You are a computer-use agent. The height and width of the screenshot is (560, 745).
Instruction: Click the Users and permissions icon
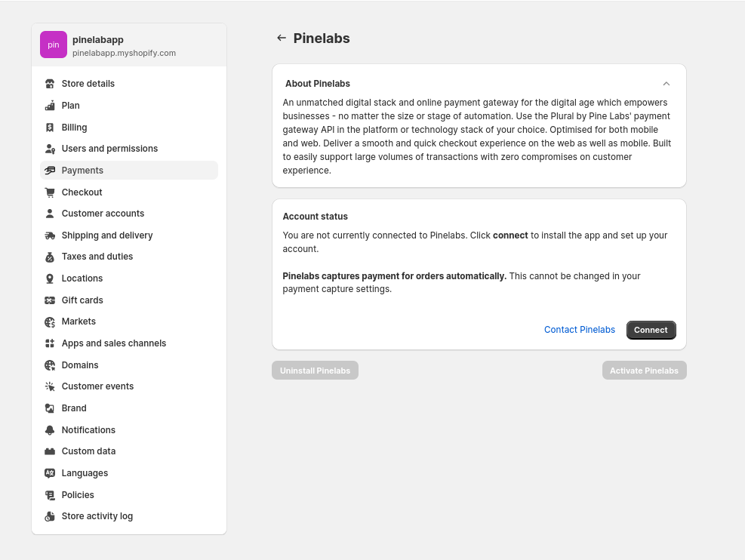[x=50, y=149]
